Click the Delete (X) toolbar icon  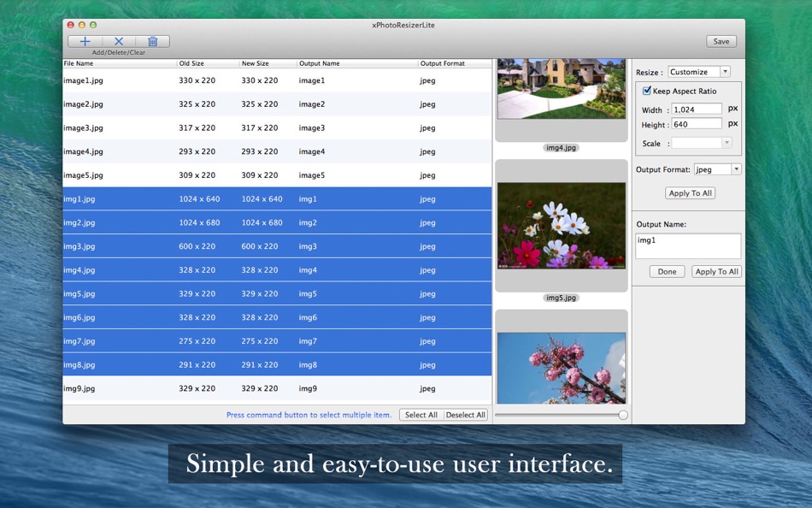coord(119,41)
